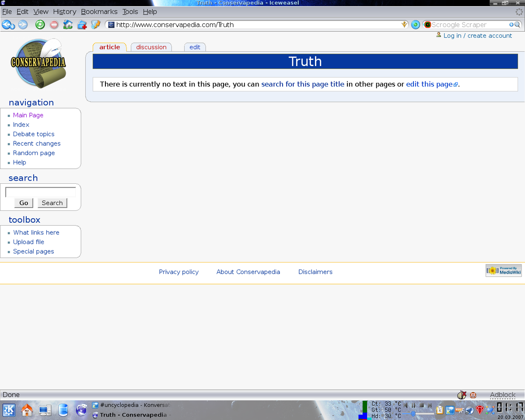Open the edit tab
Screen dimensions: 525x420
195,47
